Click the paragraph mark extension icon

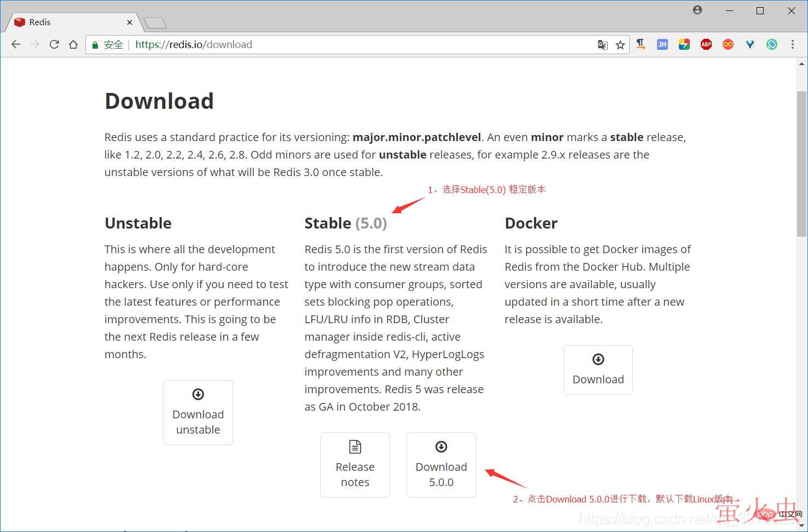pos(641,45)
